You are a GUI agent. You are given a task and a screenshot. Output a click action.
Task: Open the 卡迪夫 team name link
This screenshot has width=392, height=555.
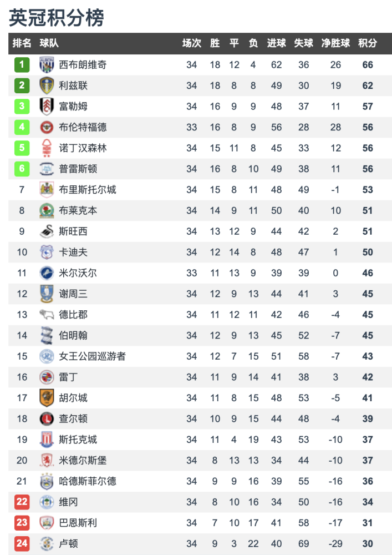[73, 252]
